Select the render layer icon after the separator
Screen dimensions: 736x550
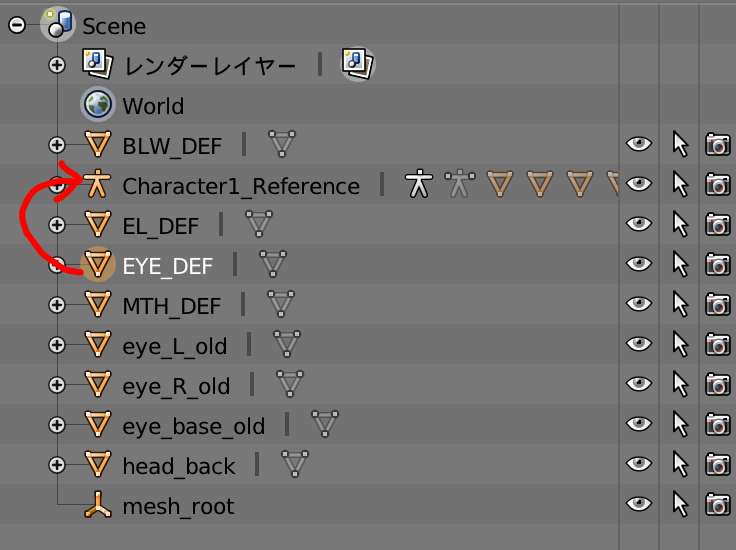tap(358, 64)
